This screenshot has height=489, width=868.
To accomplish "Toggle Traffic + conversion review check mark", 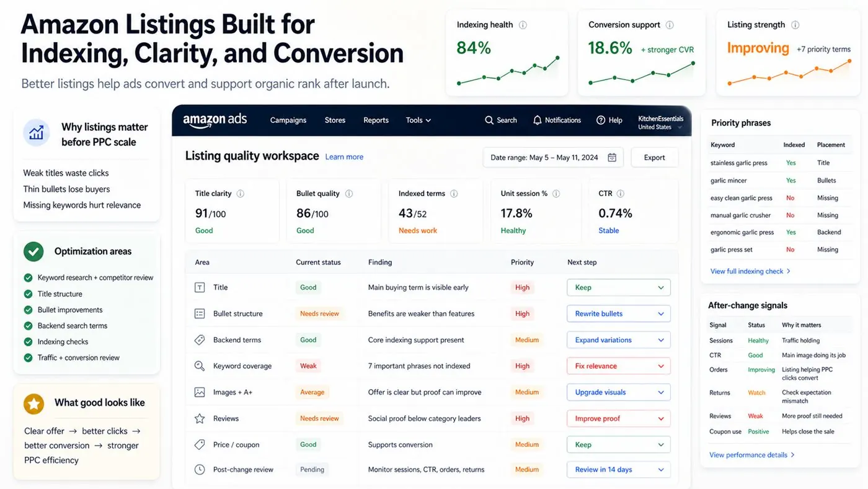I will (28, 358).
